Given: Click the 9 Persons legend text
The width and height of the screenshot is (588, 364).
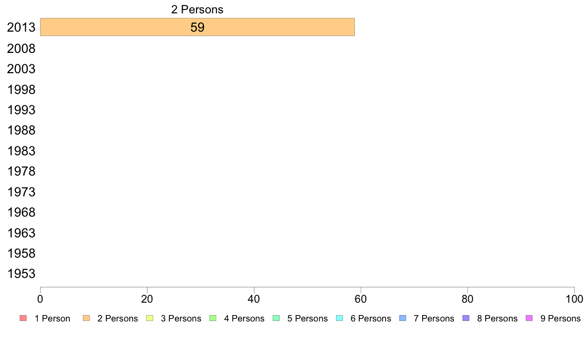Looking at the screenshot, I should [x=560, y=318].
